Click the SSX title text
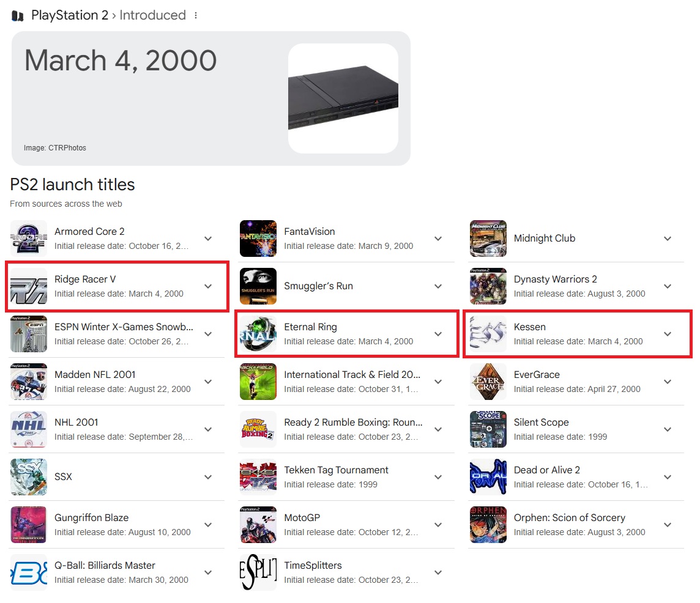Viewport: 700px width, 603px height. [63, 476]
